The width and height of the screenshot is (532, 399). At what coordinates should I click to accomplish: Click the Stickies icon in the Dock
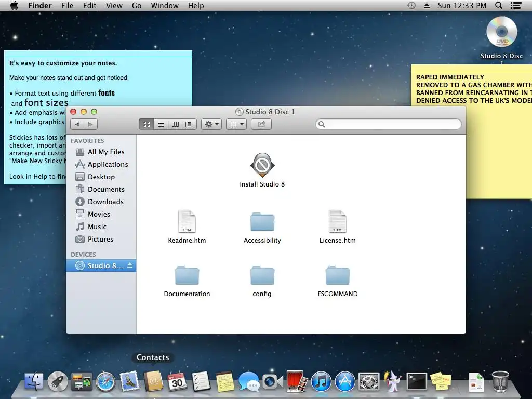pos(441,381)
